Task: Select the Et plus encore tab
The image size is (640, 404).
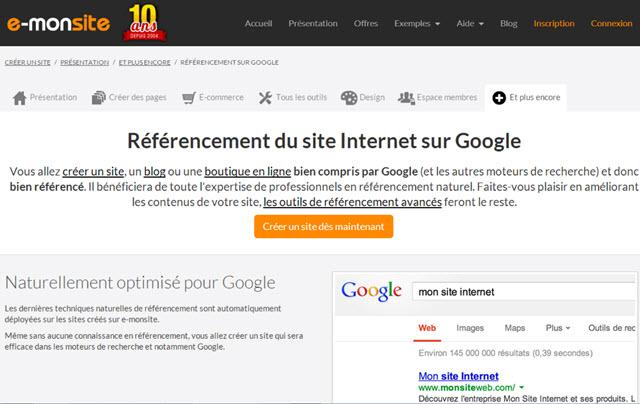Action: pos(526,98)
